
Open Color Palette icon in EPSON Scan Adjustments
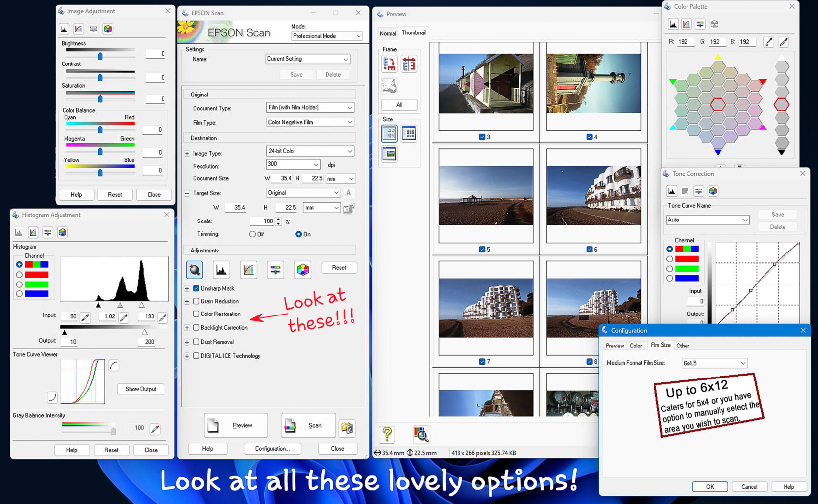pos(303,269)
